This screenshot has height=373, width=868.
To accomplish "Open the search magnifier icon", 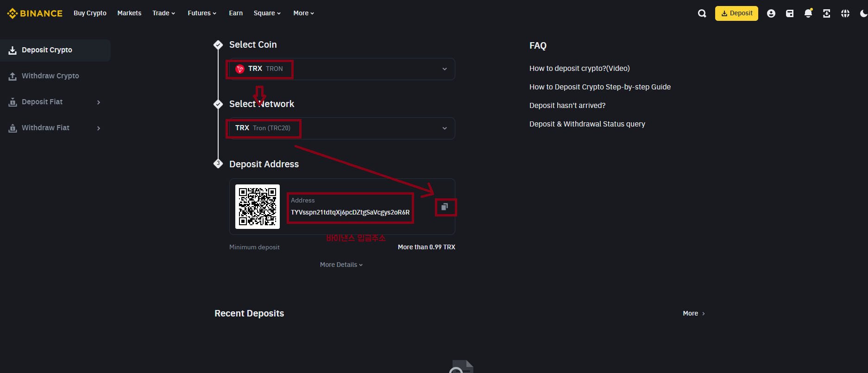I will pyautogui.click(x=702, y=13).
